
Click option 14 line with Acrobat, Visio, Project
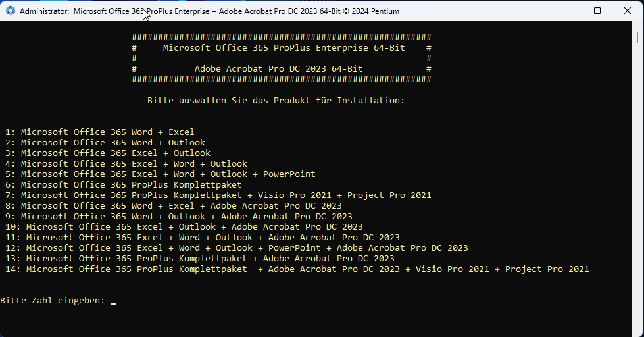pos(297,269)
